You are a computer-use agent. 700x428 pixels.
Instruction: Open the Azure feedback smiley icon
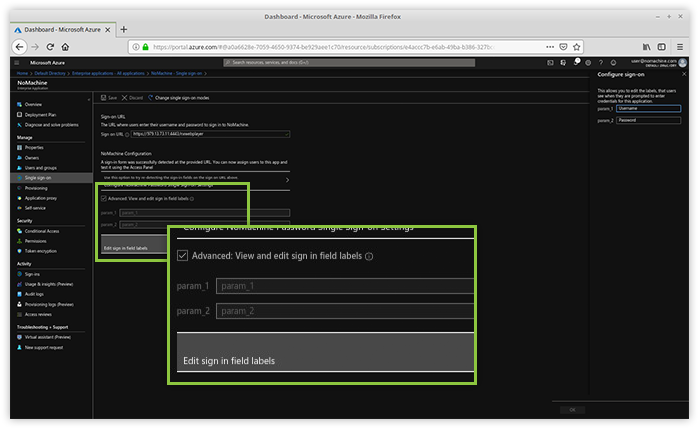click(613, 62)
